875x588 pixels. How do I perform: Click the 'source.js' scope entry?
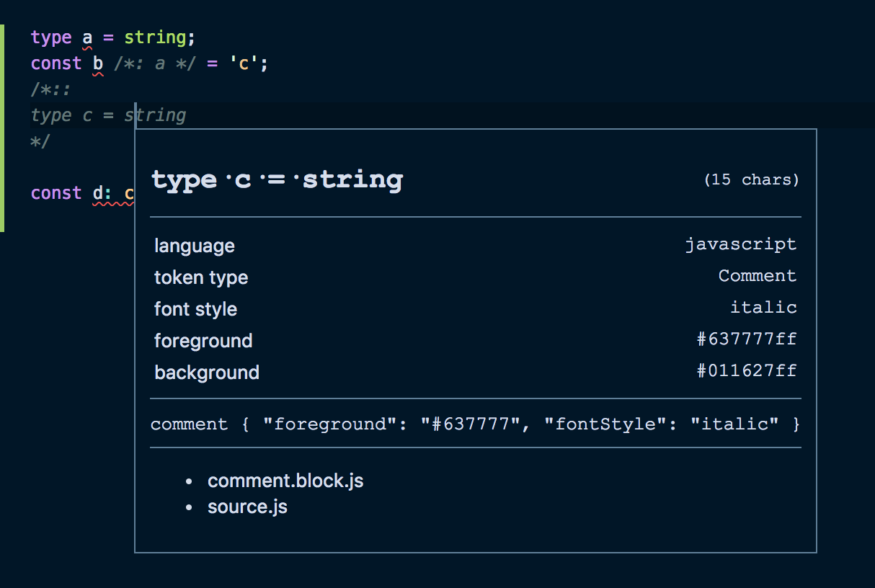point(247,507)
